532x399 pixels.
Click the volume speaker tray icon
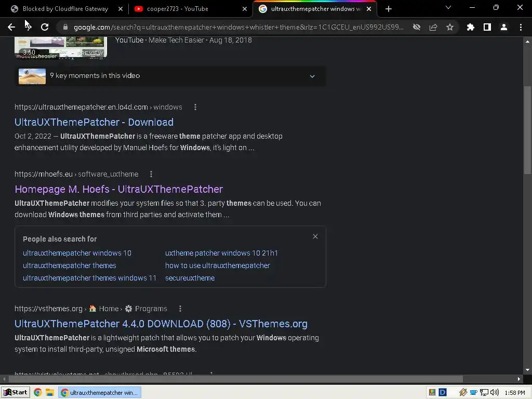[495, 393]
